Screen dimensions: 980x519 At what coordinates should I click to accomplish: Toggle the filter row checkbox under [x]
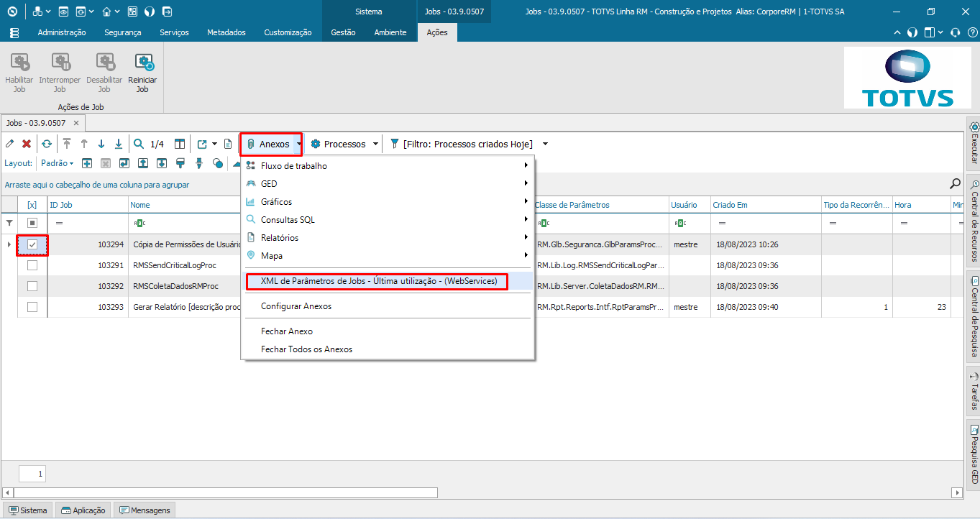tap(32, 223)
